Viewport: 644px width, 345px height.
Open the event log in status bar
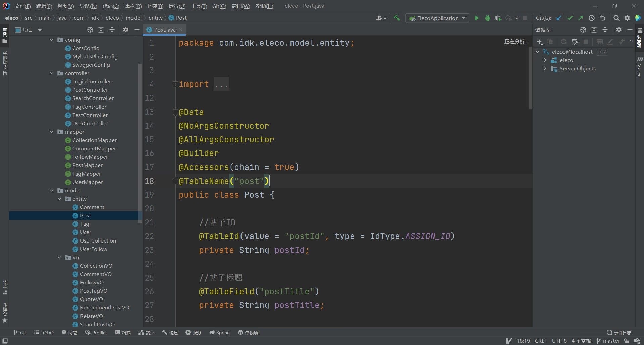click(619, 332)
